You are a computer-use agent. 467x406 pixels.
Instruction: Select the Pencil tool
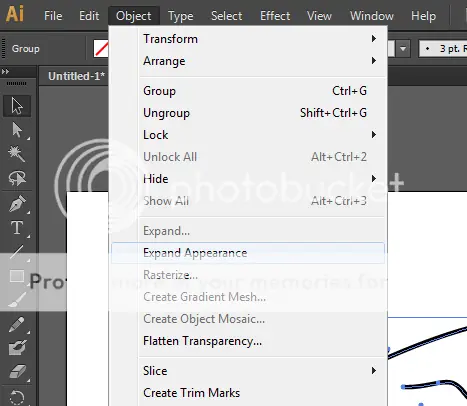click(17, 324)
